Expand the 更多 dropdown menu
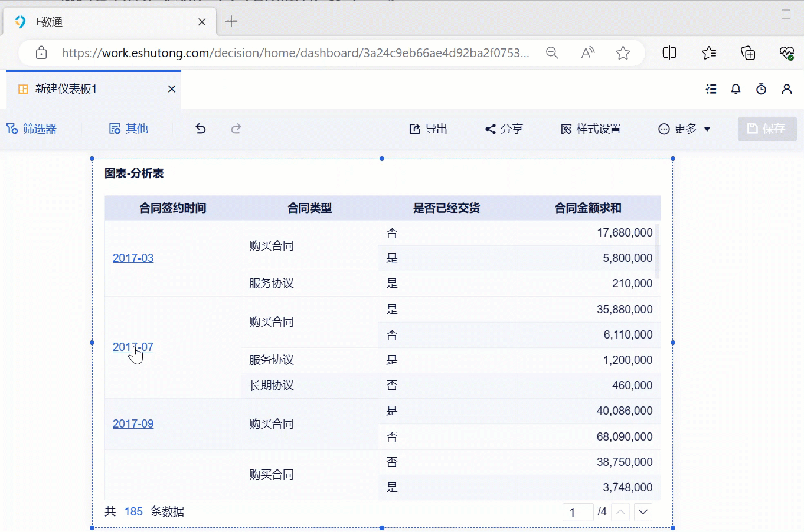Viewport: 804px width, 532px height. 685,129
